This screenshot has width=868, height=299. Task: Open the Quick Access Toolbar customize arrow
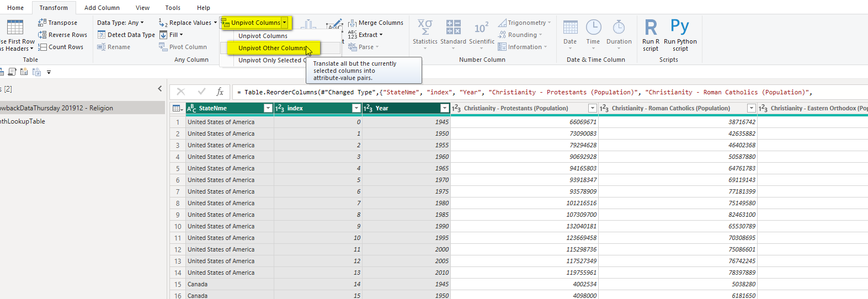pos(49,72)
